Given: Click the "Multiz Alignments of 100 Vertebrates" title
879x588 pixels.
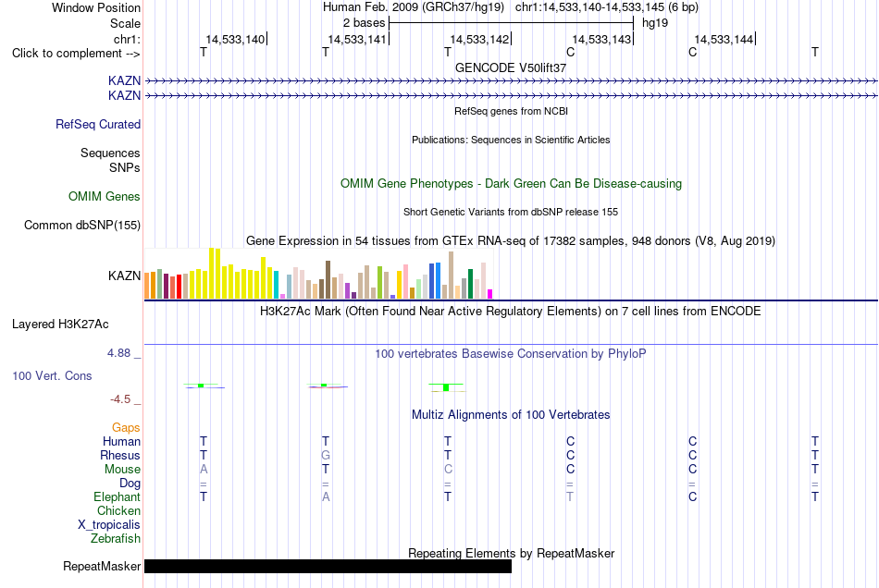Looking at the screenshot, I should tap(511, 414).
